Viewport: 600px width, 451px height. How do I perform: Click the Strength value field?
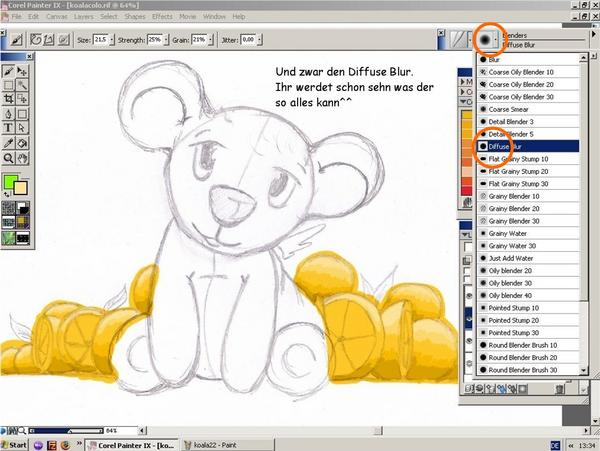coord(155,39)
